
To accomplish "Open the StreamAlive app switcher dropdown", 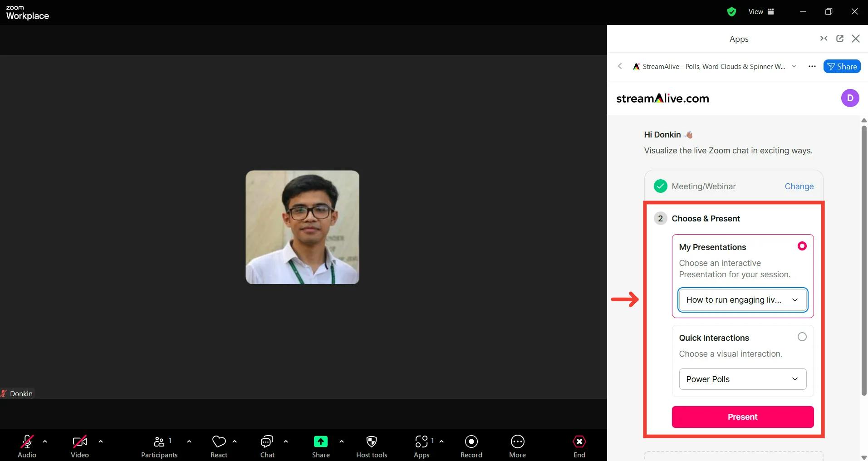I will 794,66.
